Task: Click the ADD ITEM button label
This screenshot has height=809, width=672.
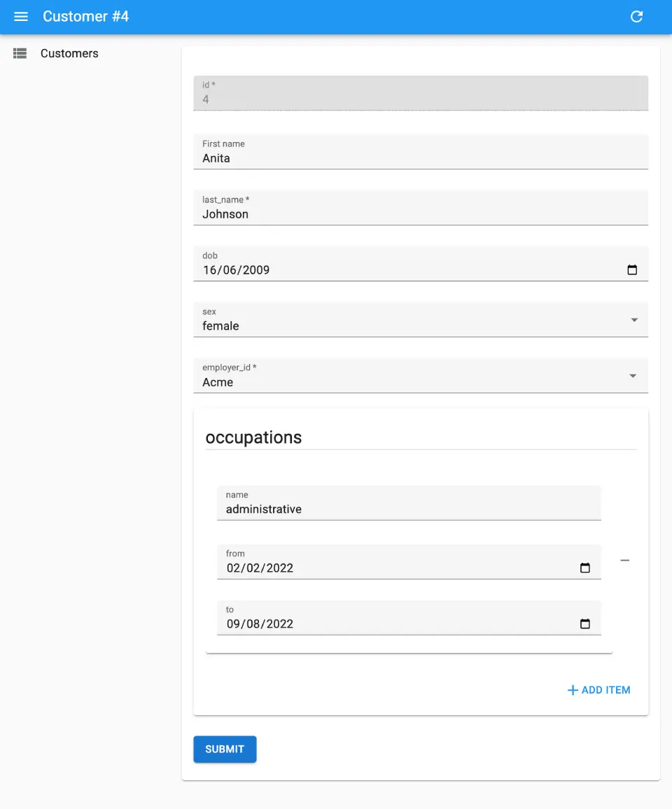Action: (605, 690)
